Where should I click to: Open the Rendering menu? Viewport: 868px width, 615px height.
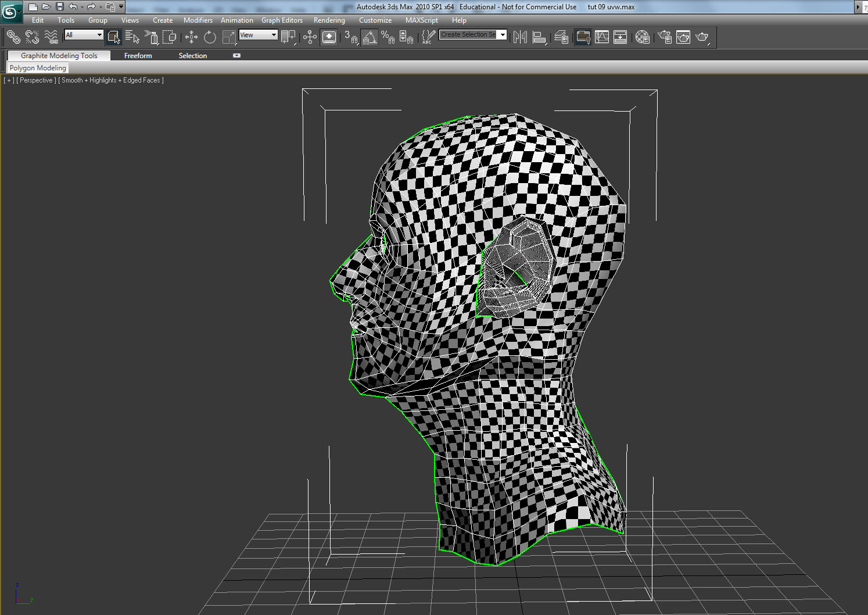pos(329,20)
